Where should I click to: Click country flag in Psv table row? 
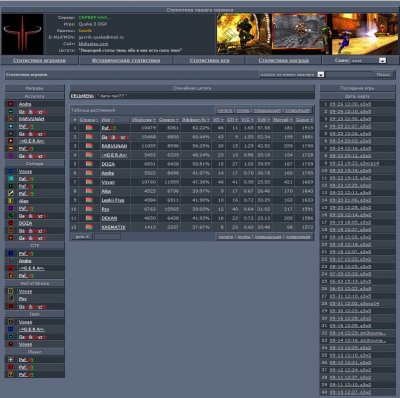point(89,209)
